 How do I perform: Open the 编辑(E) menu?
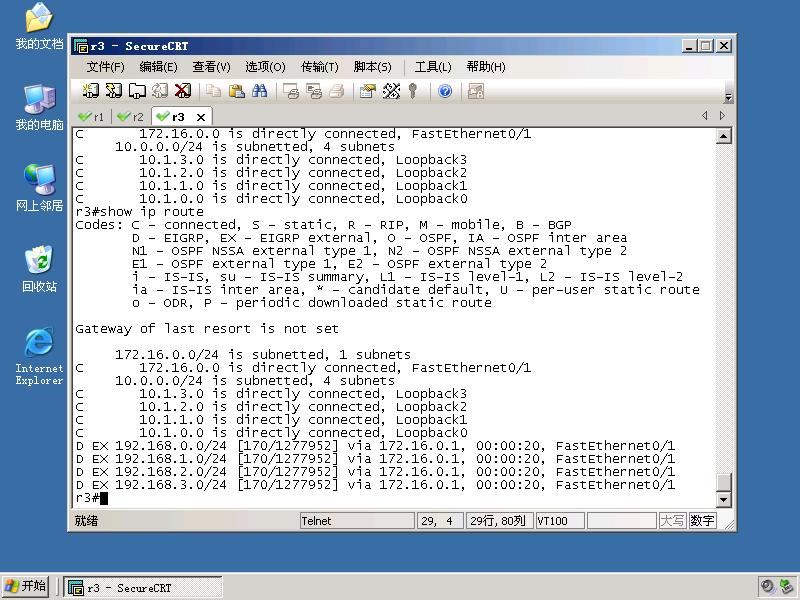pyautogui.click(x=158, y=67)
